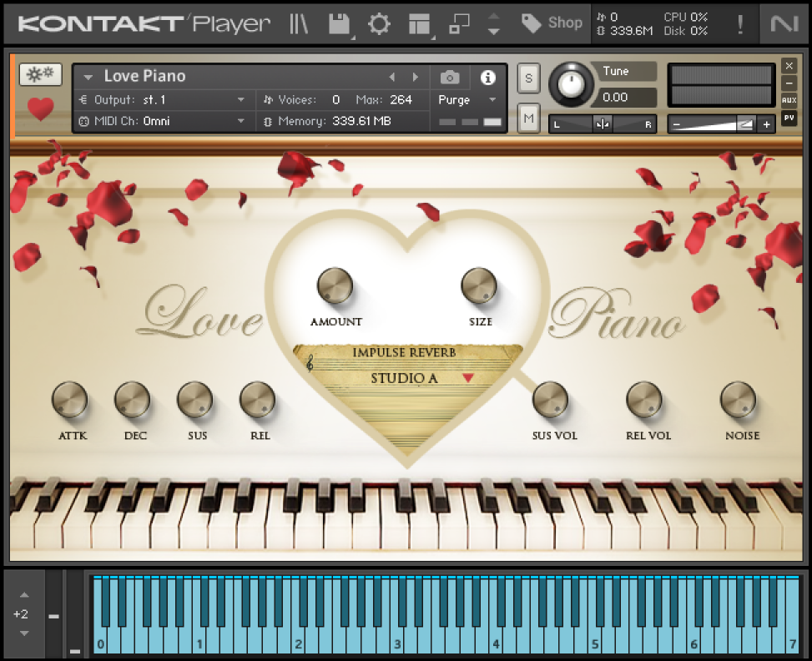Click the camera snapshot icon
The height and width of the screenshot is (661, 812).
pos(450,78)
